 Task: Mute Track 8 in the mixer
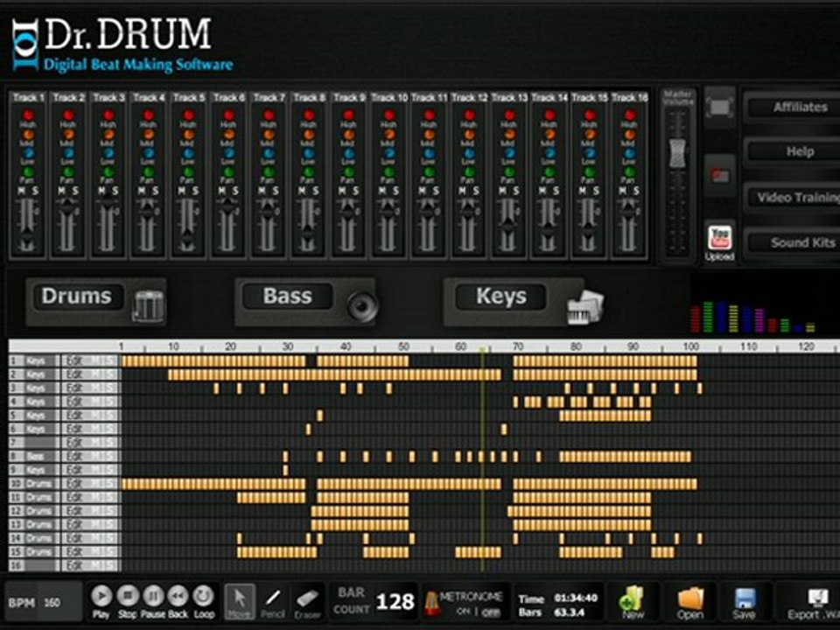(303, 191)
